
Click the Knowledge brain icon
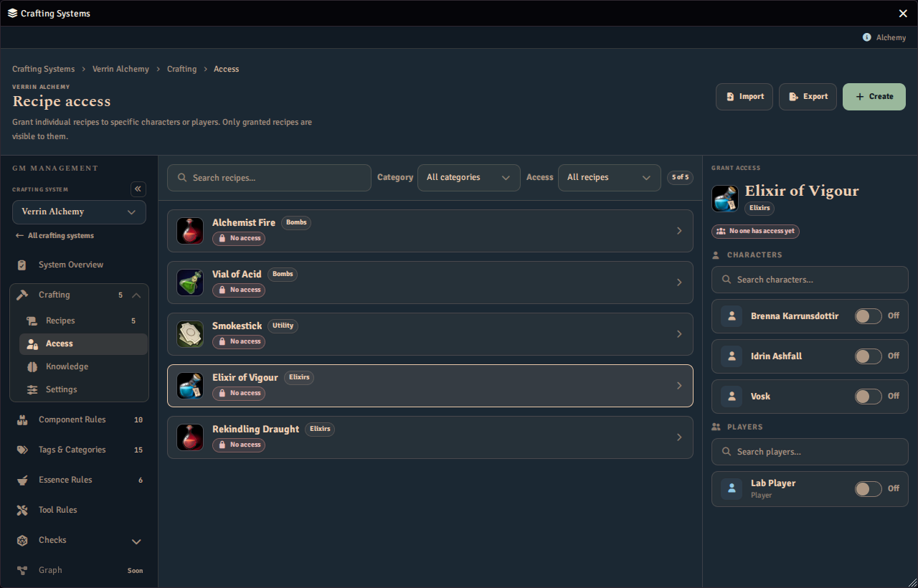pos(32,367)
